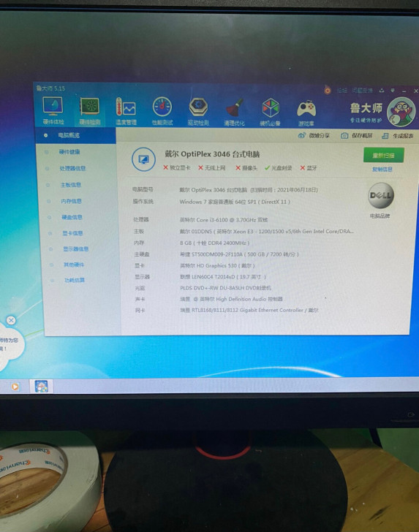
Task: Click the Dell brand logo
Action: coord(381,195)
